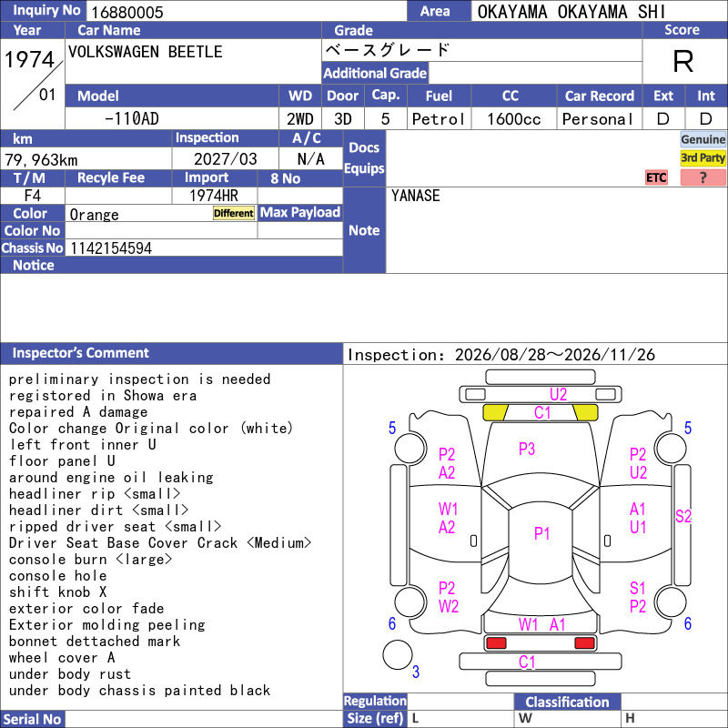Click the Genuine equipment badge
This screenshot has height=728, width=728.
pos(703,139)
